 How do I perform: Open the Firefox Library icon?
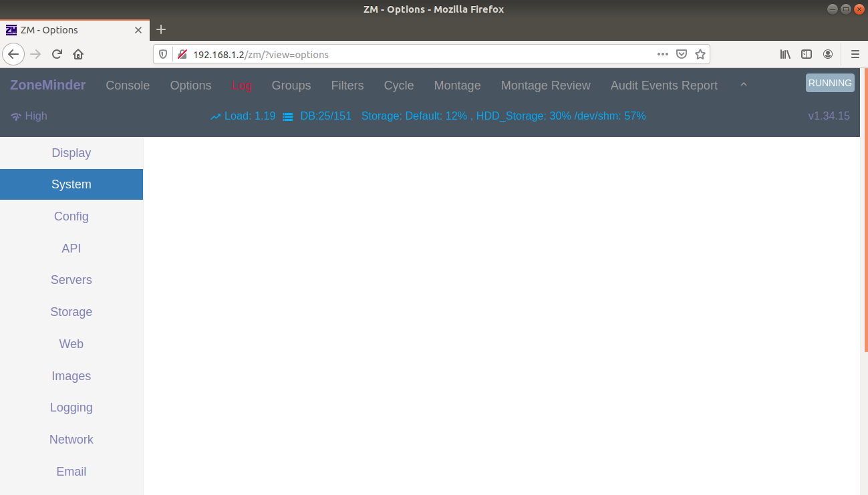(x=785, y=54)
